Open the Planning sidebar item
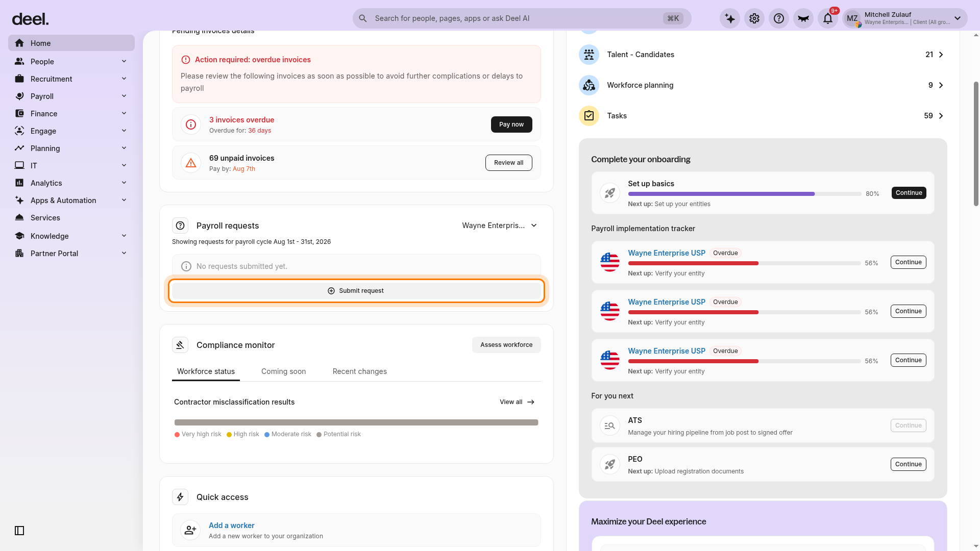 (x=71, y=148)
